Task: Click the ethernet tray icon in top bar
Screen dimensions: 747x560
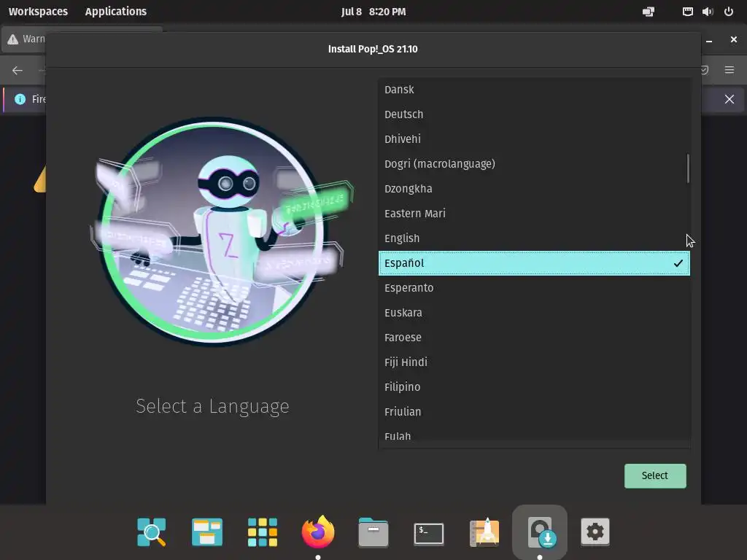Action: [687, 12]
